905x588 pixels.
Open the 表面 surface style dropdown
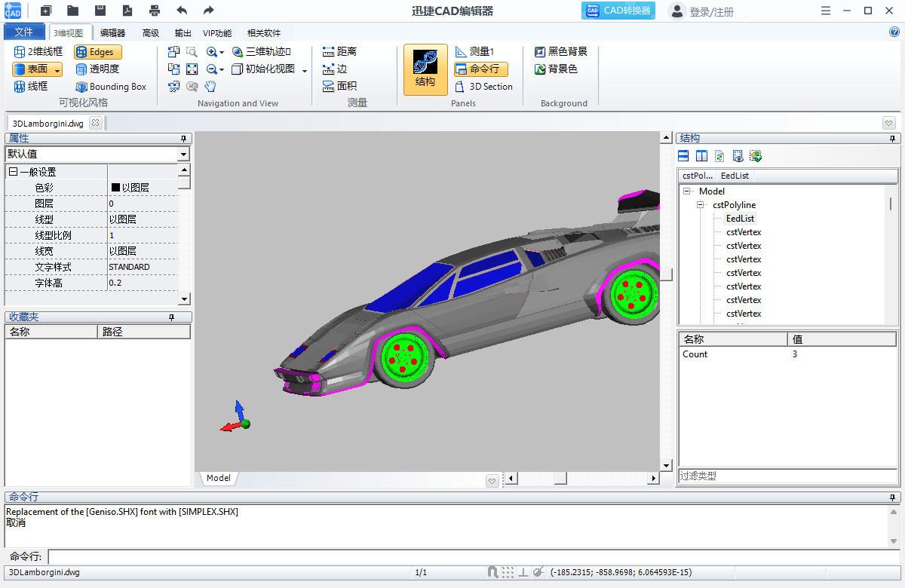58,70
